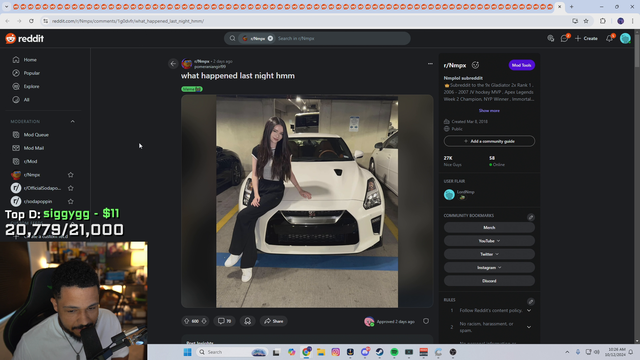Collapse the Moderation section

coord(72,121)
